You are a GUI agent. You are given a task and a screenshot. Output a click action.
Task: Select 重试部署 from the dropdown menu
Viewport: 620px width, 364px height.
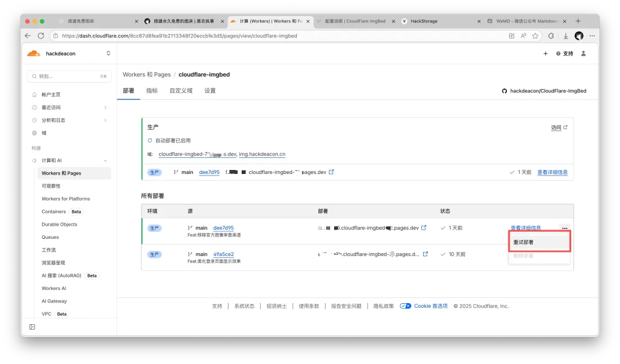(x=539, y=242)
